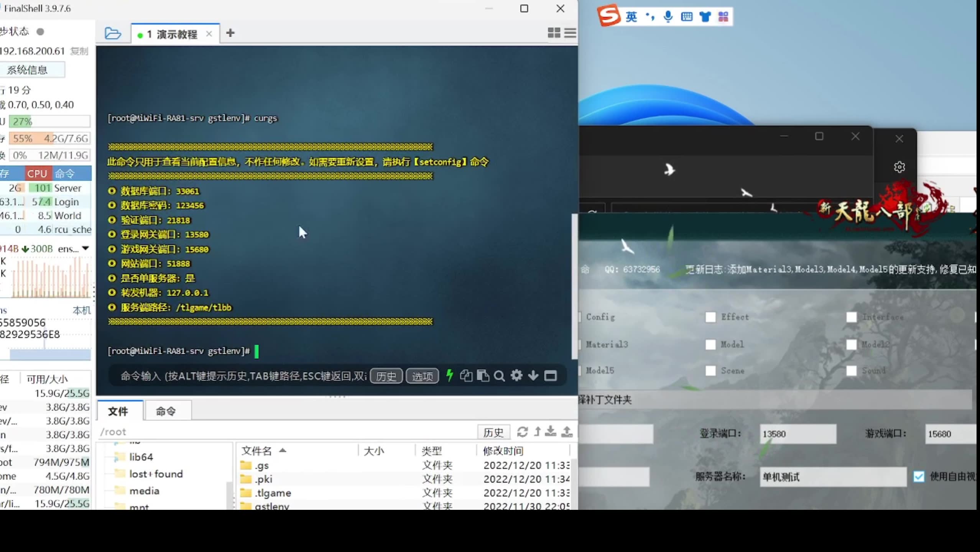Screen dimensions: 980x552
Task: Click the copy icon in terminal toolbar
Action: coord(466,376)
